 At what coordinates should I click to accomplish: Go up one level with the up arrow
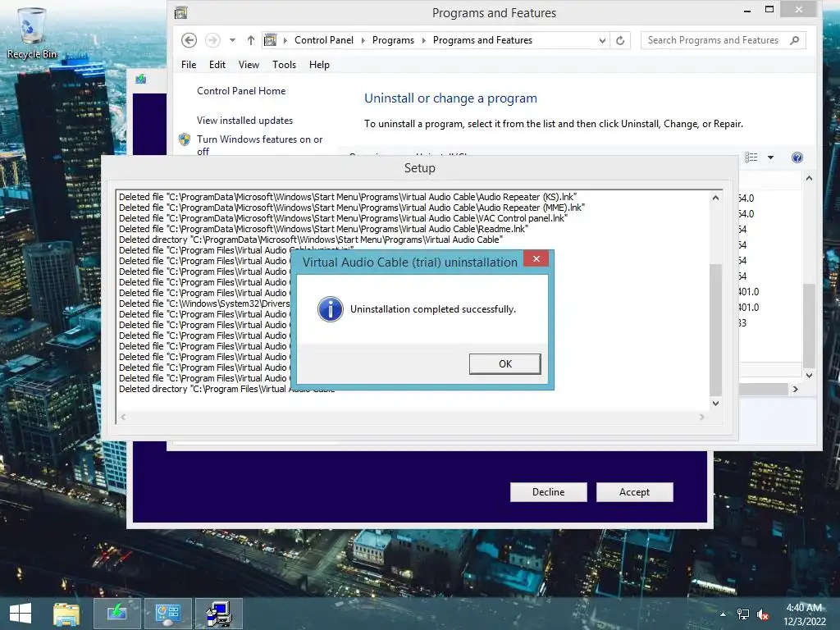[x=251, y=40]
